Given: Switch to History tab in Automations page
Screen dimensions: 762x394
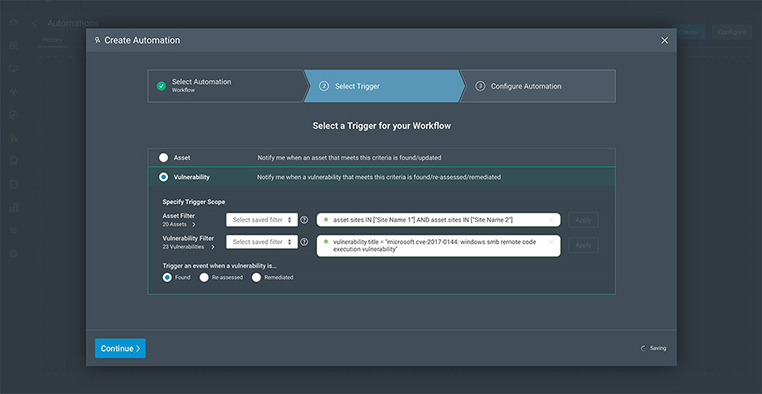Looking at the screenshot, I should pyautogui.click(x=52, y=40).
